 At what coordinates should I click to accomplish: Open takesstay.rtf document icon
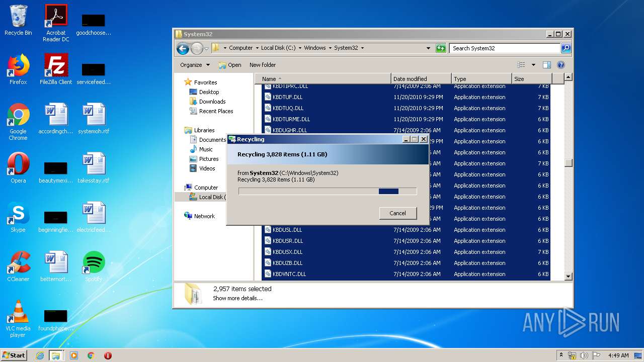[x=94, y=168]
